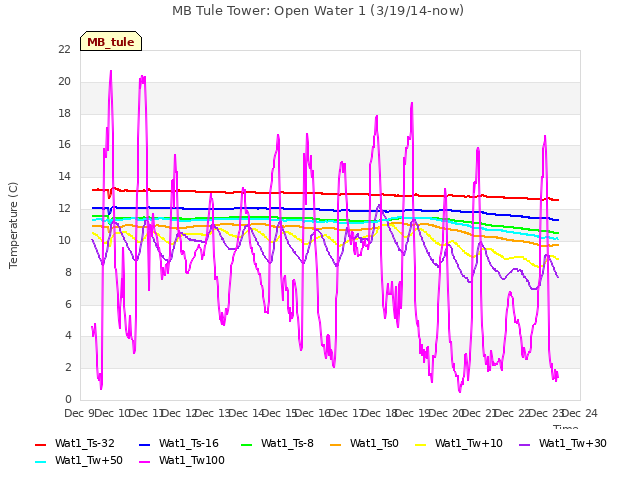This screenshot has width=640, height=480.
Task: Click the blue Wat1_Ts-16 legend swatch
Action: point(144,444)
